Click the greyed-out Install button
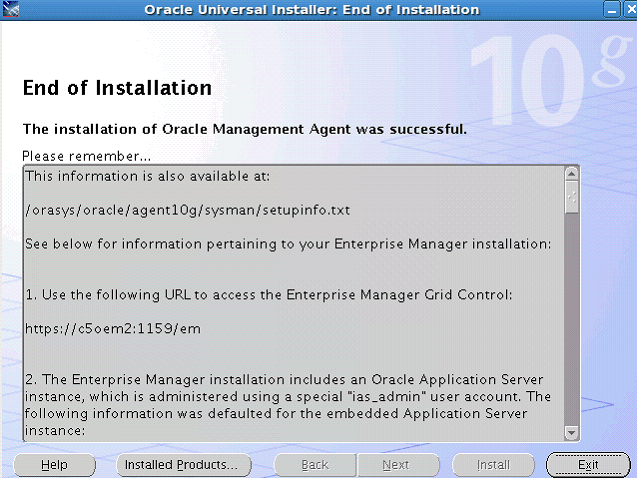The image size is (638, 479). tap(493, 465)
